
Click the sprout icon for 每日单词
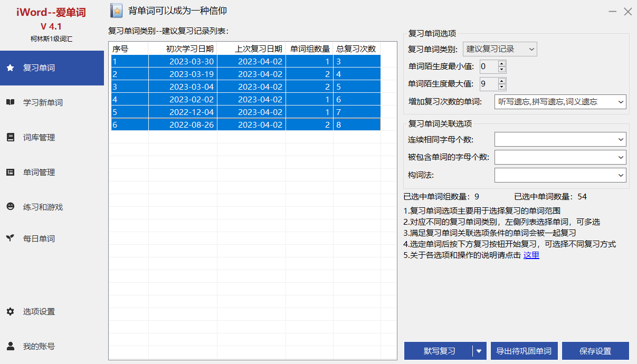(10, 238)
